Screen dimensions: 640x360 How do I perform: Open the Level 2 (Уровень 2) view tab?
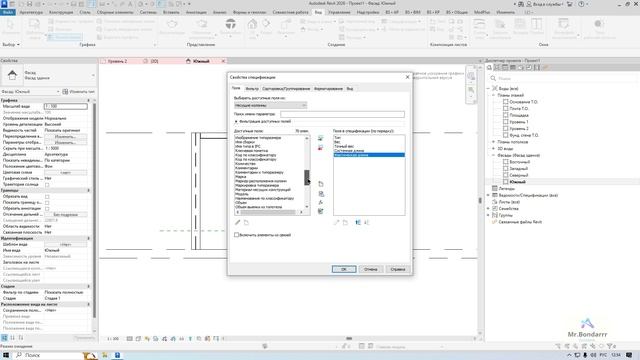(x=117, y=61)
